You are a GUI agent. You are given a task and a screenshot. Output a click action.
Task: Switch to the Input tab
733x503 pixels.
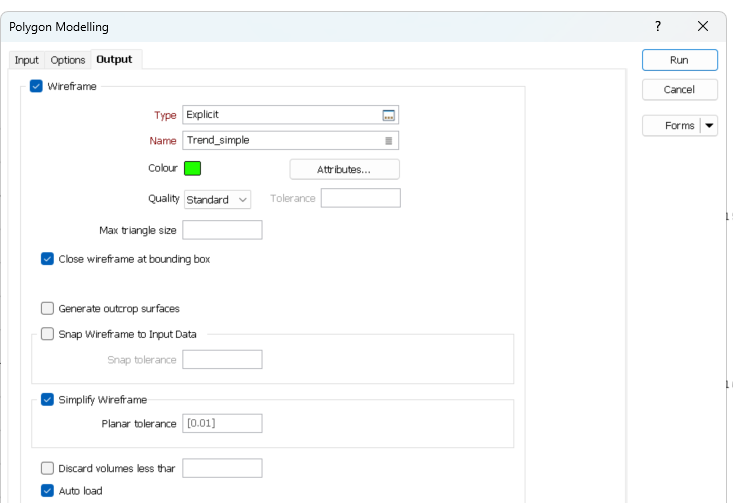pos(27,60)
